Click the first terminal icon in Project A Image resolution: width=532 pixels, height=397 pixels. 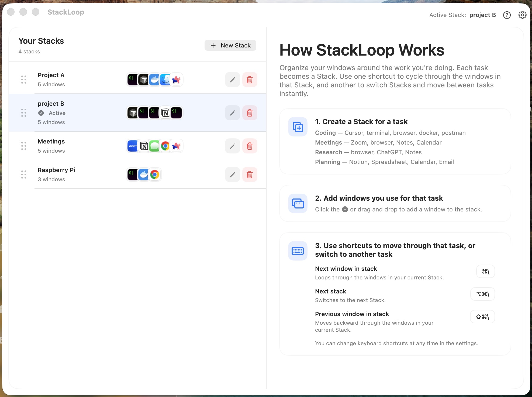pyautogui.click(x=132, y=80)
